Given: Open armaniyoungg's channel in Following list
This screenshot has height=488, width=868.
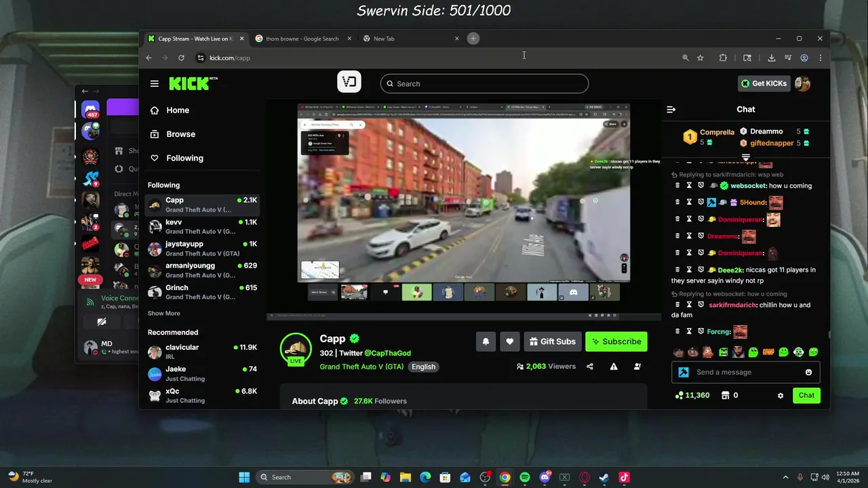Looking at the screenshot, I should 203,270.
